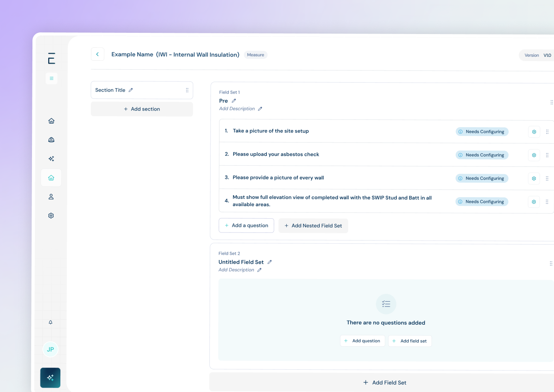The height and width of the screenshot is (392, 554).
Task: Click the notification bell icon
Action: click(51, 322)
